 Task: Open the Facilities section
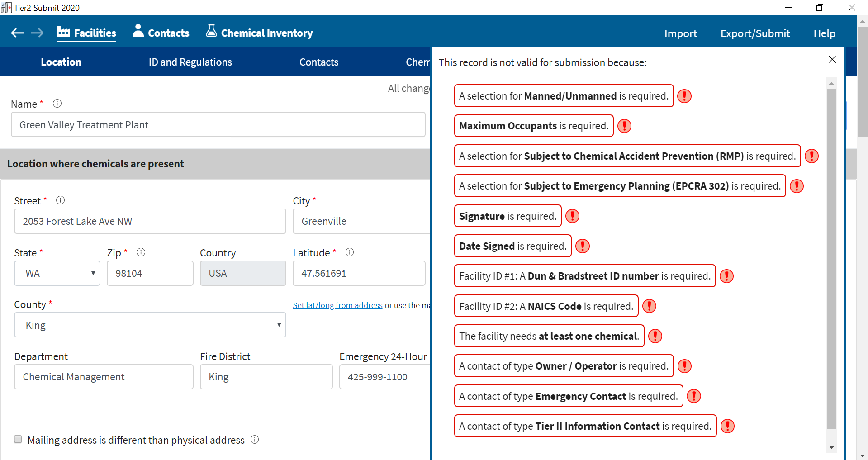86,33
